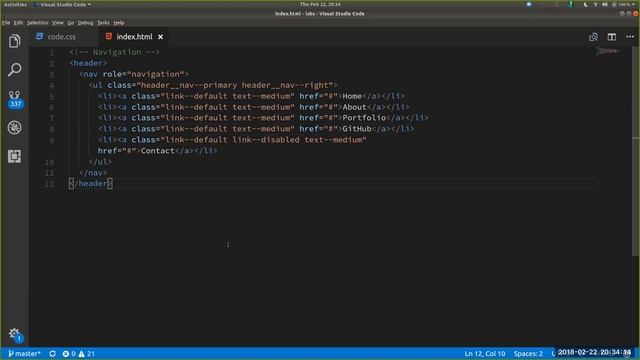The height and width of the screenshot is (360, 640).
Task: Click nav role="navigation" line
Action: point(134,74)
